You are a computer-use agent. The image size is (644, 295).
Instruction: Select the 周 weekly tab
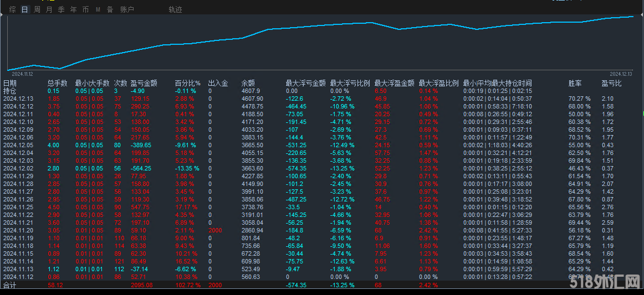[37, 9]
